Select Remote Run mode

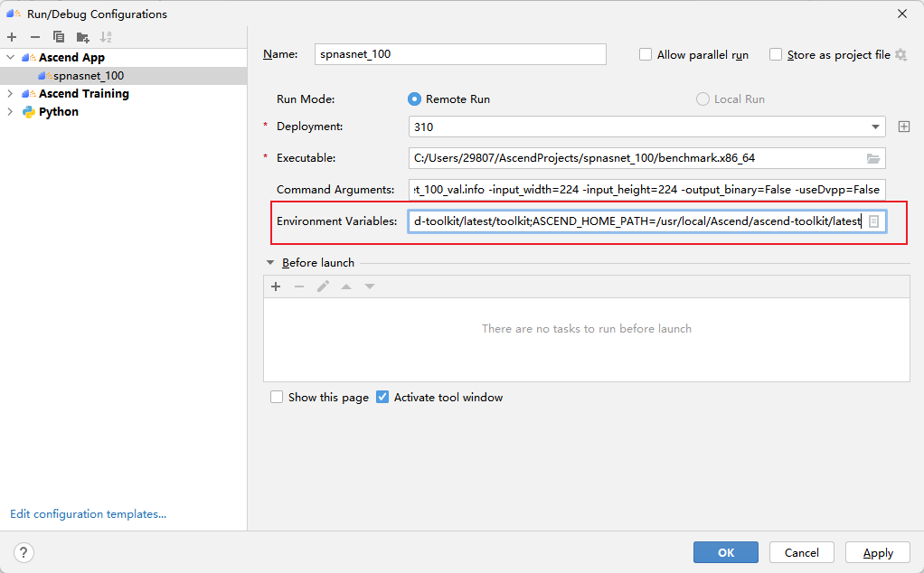(414, 99)
